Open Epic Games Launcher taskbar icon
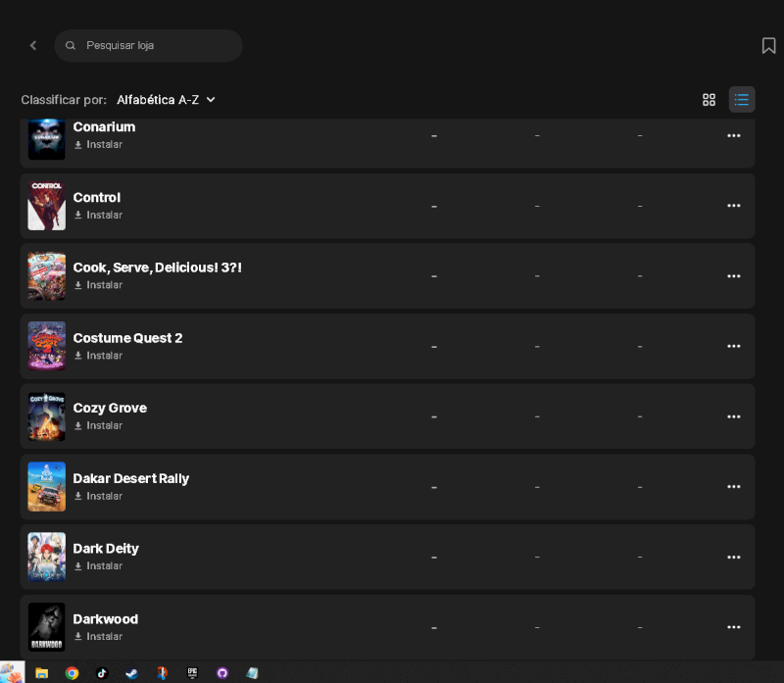Image resolution: width=784 pixels, height=683 pixels. click(x=192, y=673)
